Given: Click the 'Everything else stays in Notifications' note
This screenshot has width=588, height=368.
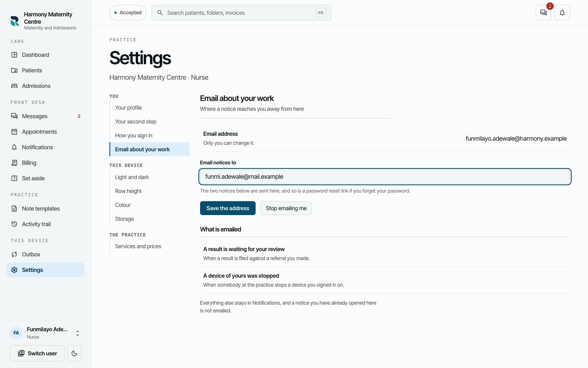Looking at the screenshot, I should tap(288, 307).
